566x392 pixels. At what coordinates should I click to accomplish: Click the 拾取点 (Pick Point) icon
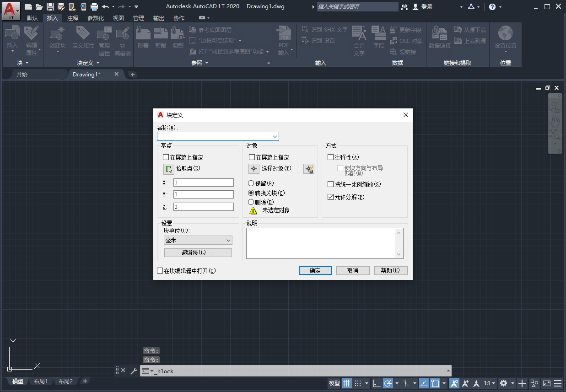(169, 169)
